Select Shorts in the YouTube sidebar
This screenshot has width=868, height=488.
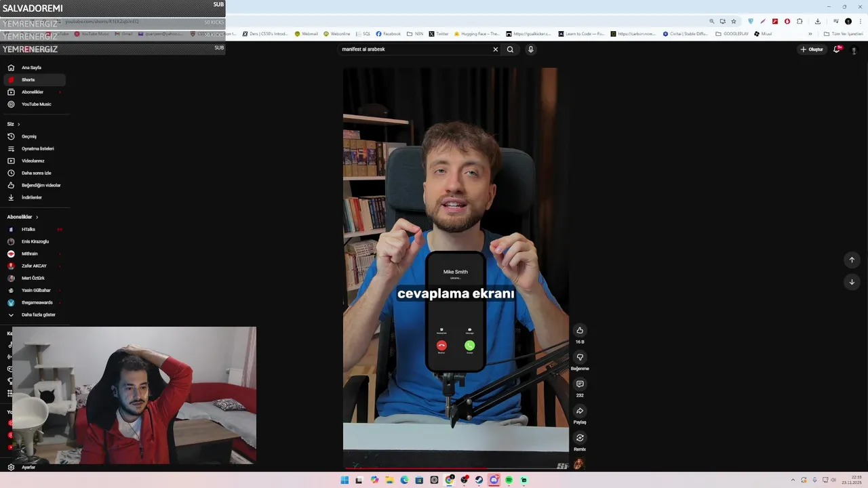[34, 80]
